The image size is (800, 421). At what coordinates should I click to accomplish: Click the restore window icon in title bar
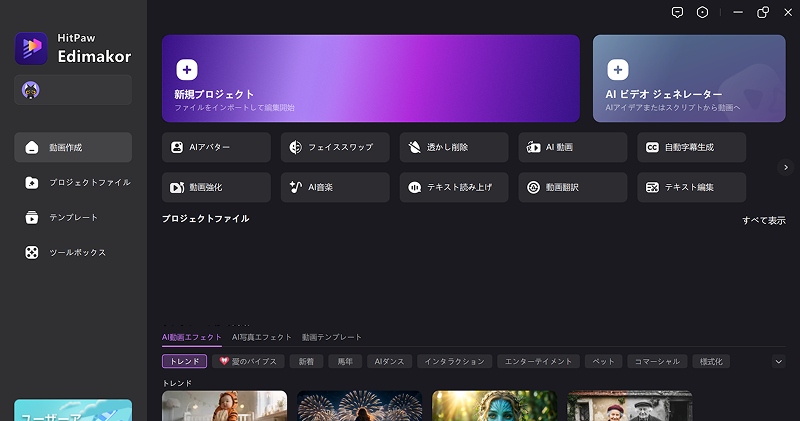(x=763, y=13)
